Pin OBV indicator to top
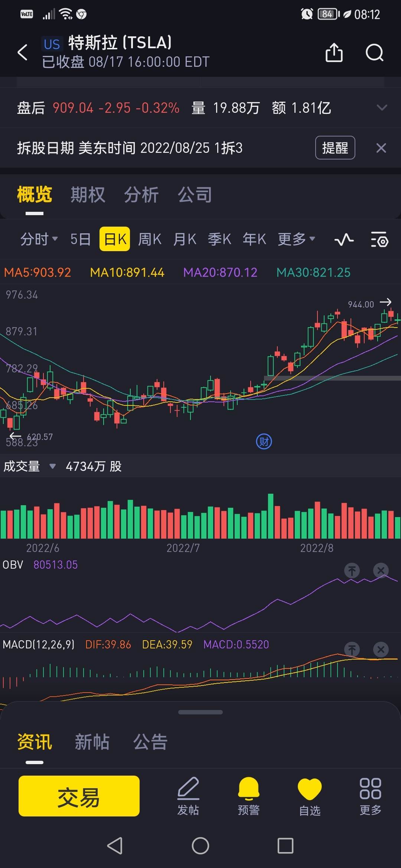The width and height of the screenshot is (401, 868). click(352, 570)
